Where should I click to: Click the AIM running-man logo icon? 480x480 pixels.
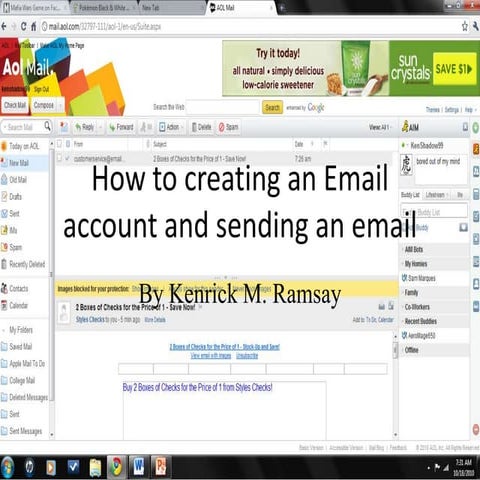[x=405, y=127]
